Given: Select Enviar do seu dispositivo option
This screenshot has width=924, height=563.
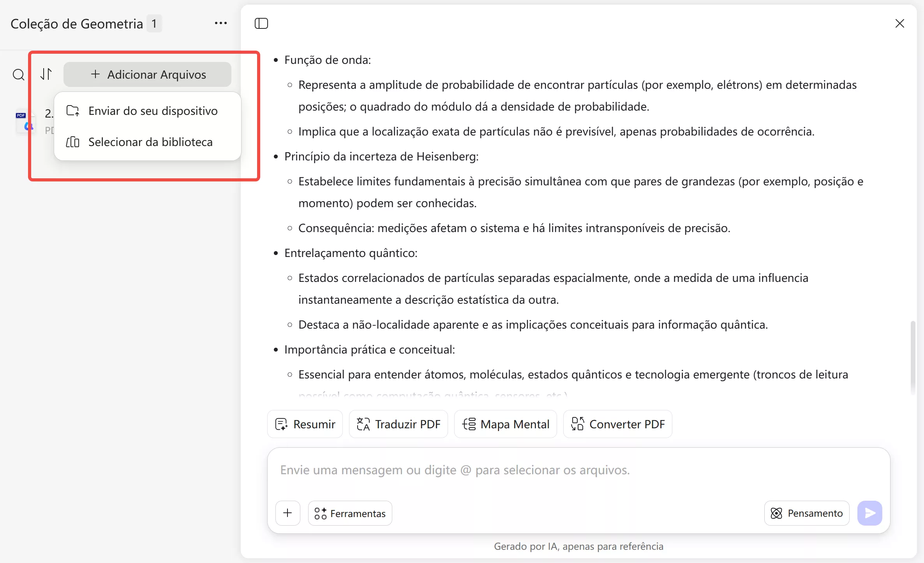Looking at the screenshot, I should pos(153,111).
